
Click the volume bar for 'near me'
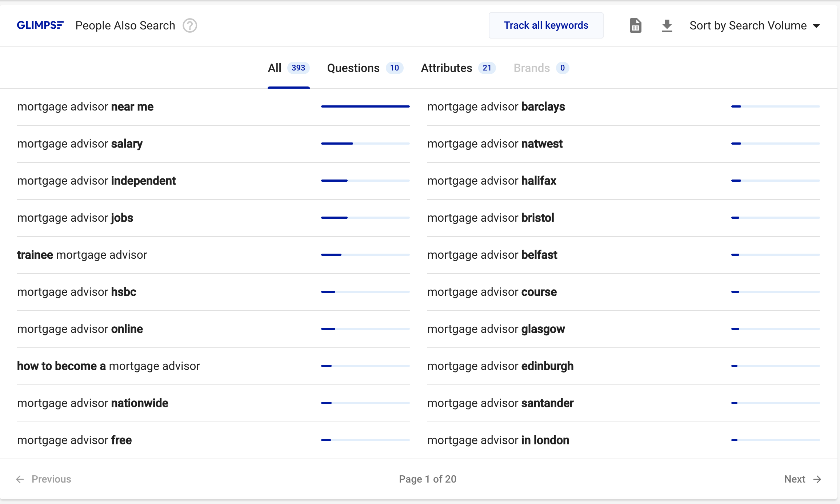click(x=365, y=106)
